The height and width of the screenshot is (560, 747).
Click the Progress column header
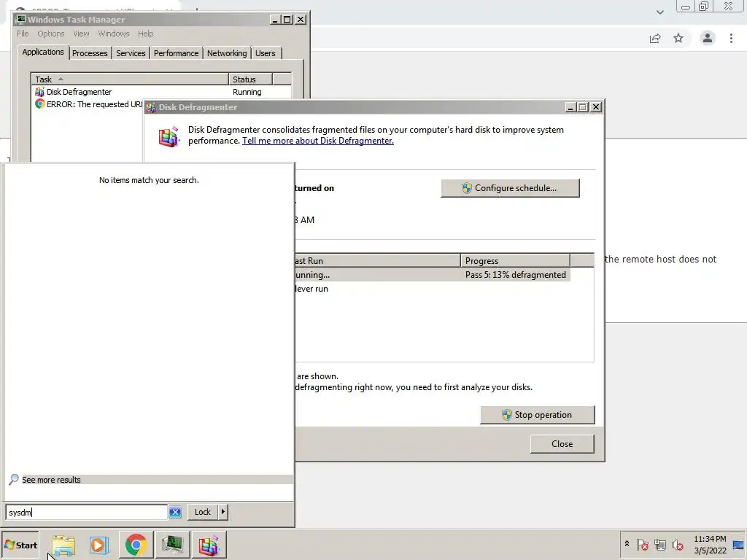click(515, 261)
